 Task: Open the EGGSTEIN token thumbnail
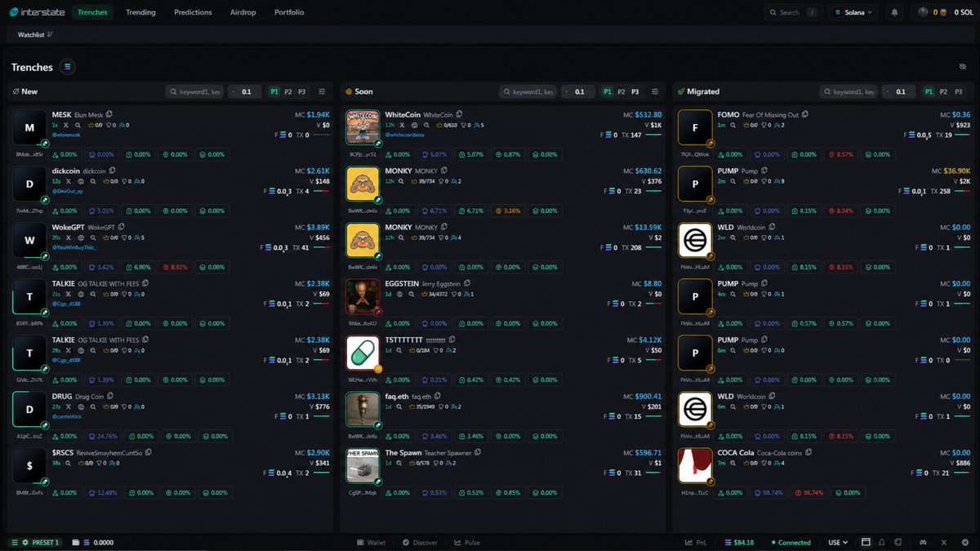pos(363,297)
